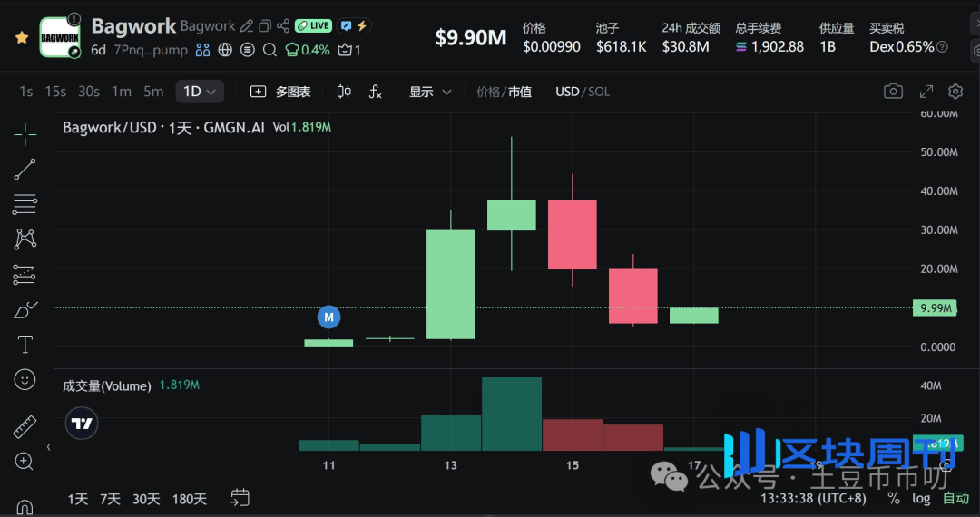Copy contract address 7Pnq...pump
This screenshot has width=980, height=517.
tap(151, 50)
